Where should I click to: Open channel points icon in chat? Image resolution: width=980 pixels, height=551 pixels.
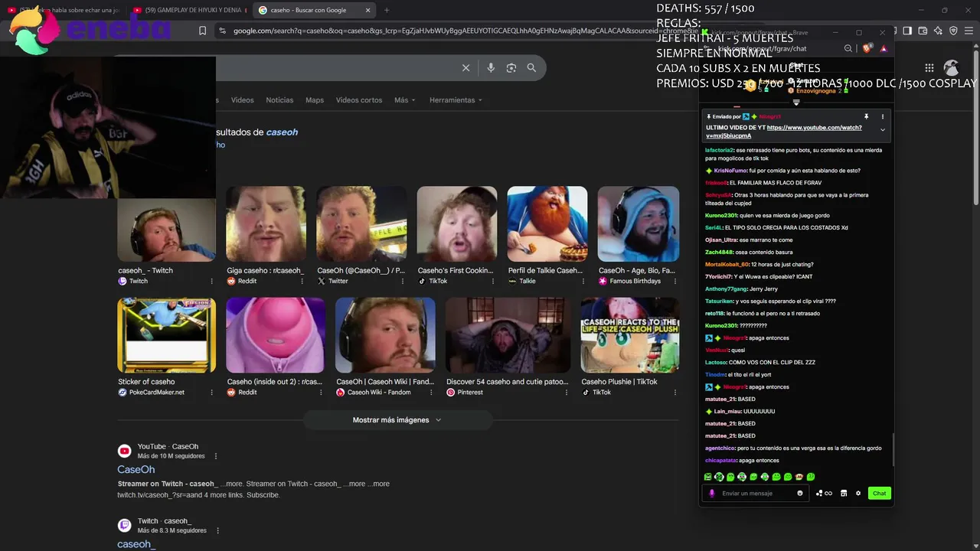(x=824, y=493)
